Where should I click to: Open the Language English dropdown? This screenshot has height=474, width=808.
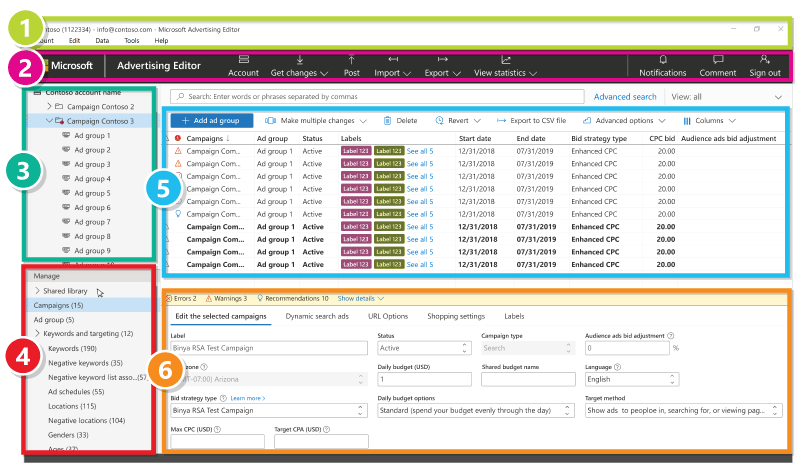(632, 379)
